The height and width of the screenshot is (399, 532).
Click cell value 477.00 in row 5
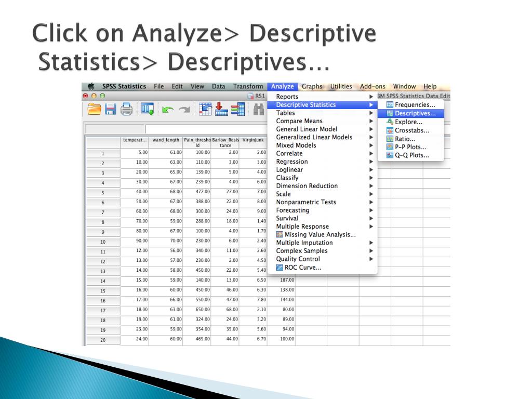pyautogui.click(x=197, y=192)
